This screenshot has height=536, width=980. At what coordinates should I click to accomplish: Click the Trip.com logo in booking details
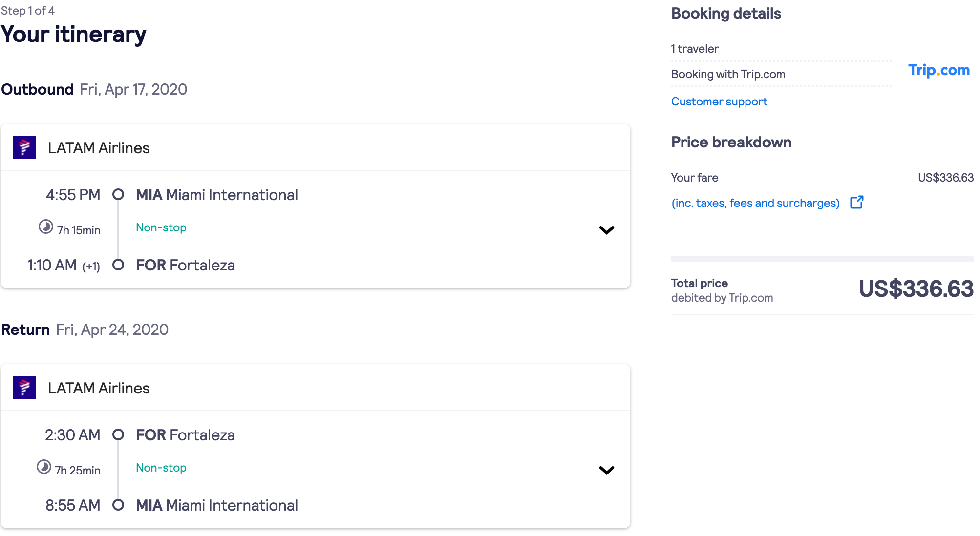(938, 70)
